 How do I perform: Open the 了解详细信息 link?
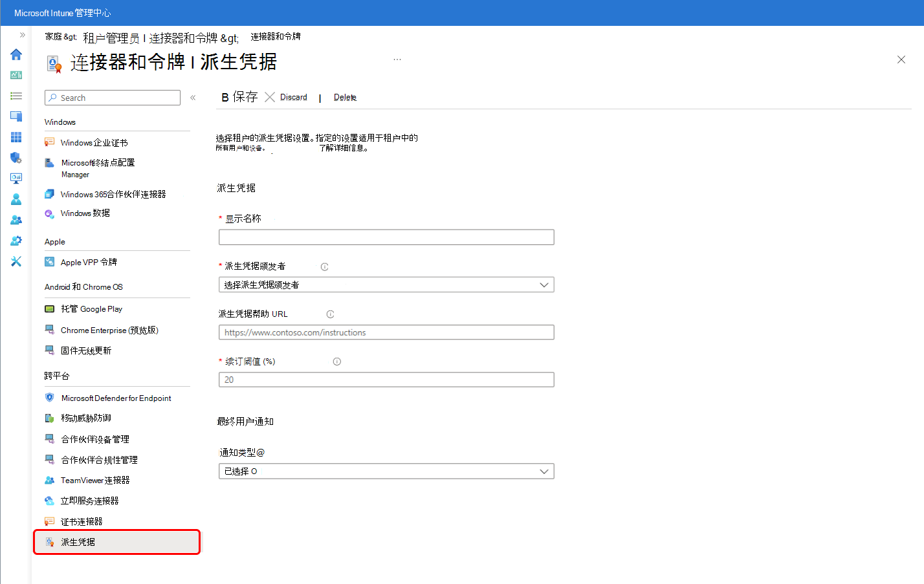click(344, 148)
